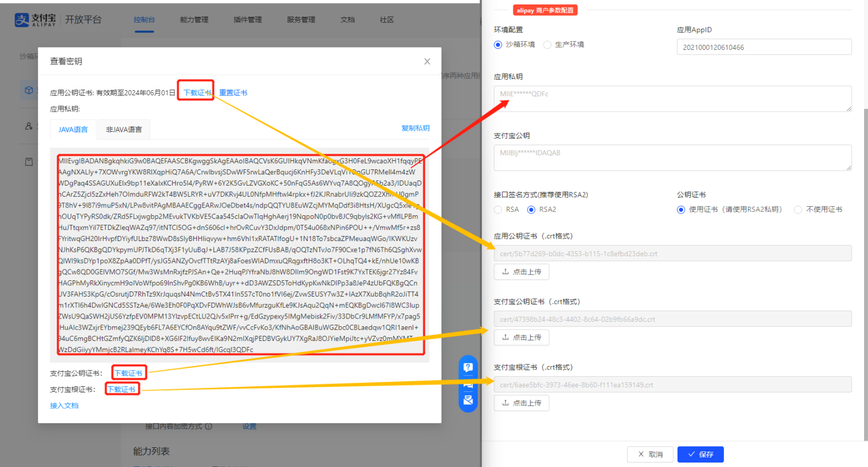The height and width of the screenshot is (467, 868).
Task: Click the info icon beside 接口内容加密方式
Action: [x=208, y=426]
